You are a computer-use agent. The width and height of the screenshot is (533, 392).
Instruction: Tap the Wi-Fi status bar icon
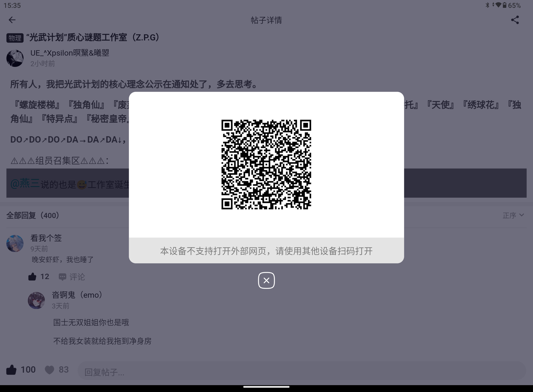498,5
